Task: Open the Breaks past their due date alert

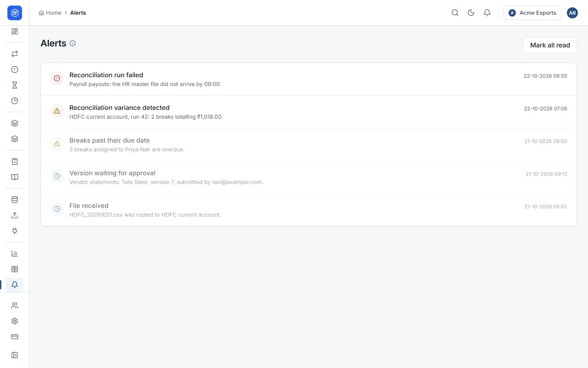Action: (308, 145)
